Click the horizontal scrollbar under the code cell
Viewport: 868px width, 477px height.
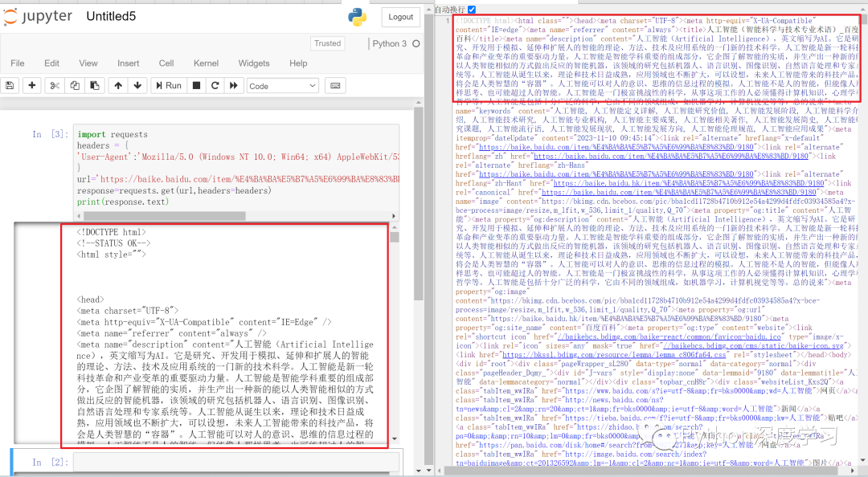tap(165, 216)
